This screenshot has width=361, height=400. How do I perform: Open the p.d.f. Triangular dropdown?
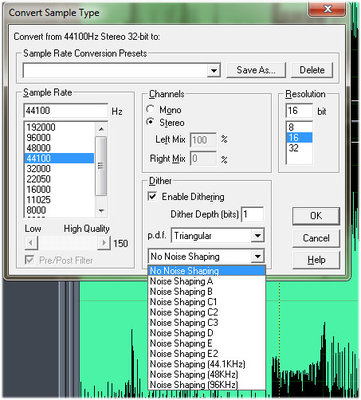(x=257, y=236)
